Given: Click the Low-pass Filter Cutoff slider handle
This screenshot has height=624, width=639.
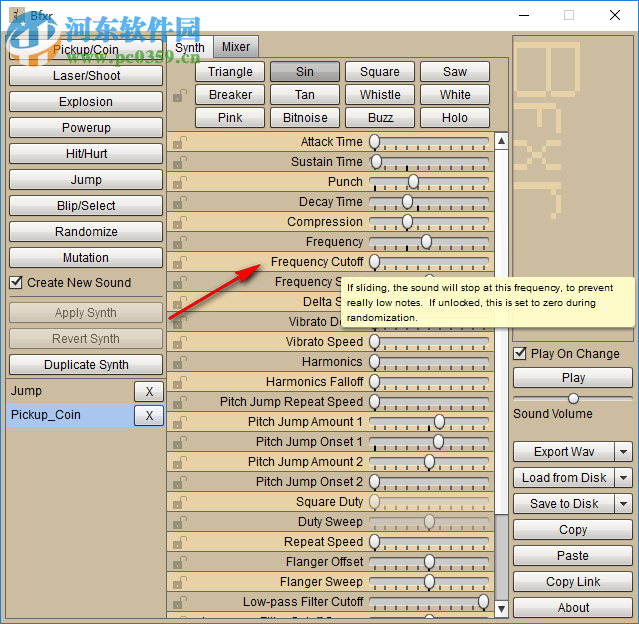Looking at the screenshot, I should tap(483, 601).
